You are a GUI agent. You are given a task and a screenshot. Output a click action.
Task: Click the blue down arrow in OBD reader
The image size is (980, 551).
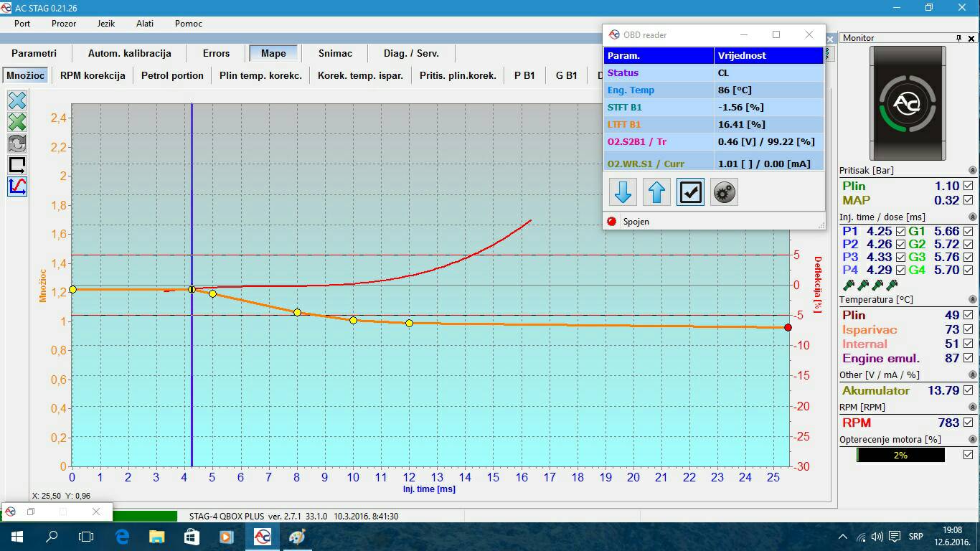pyautogui.click(x=623, y=192)
